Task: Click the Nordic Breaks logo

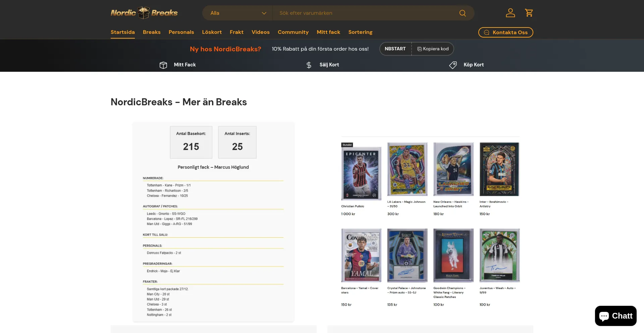Action: click(144, 12)
